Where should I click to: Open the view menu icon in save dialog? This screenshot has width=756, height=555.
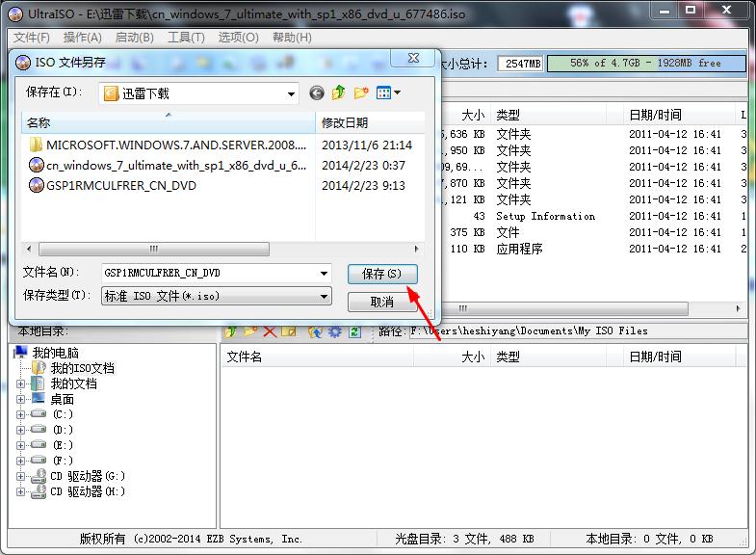(388, 92)
